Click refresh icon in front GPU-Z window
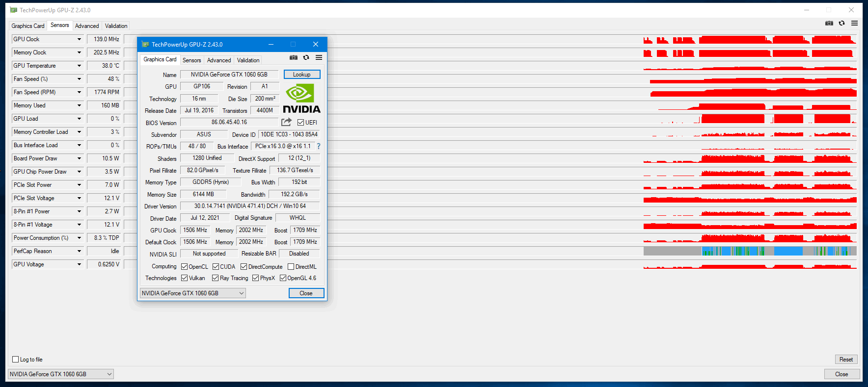Screen dimensions: 868x387 coord(306,57)
